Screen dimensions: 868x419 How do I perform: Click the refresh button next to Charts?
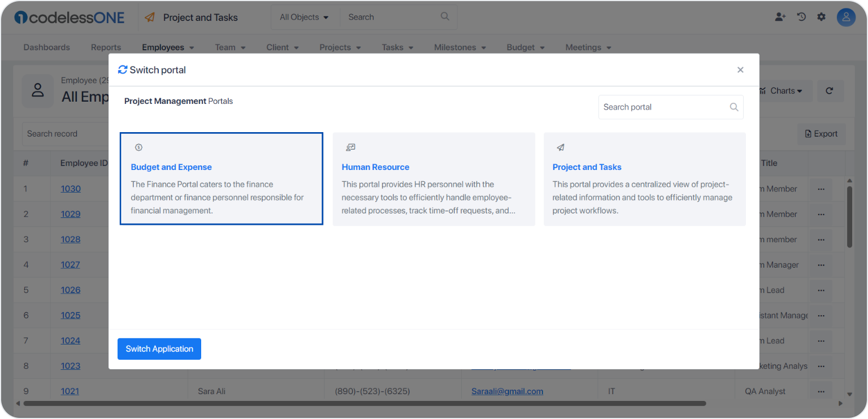[830, 91]
